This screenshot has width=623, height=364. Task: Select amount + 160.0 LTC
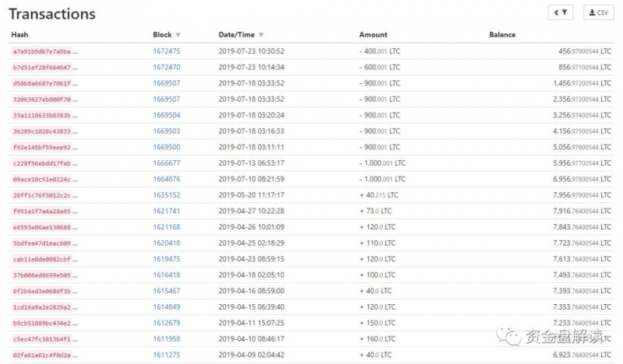pyautogui.click(x=378, y=338)
